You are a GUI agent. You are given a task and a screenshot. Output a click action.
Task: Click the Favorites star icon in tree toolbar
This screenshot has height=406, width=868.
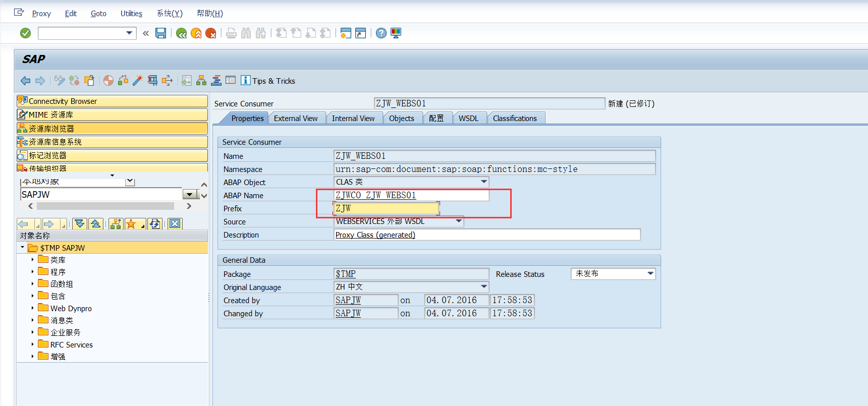(131, 224)
